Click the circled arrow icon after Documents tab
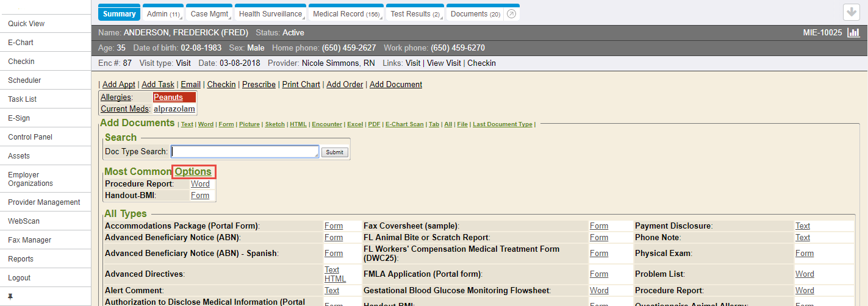 point(512,14)
